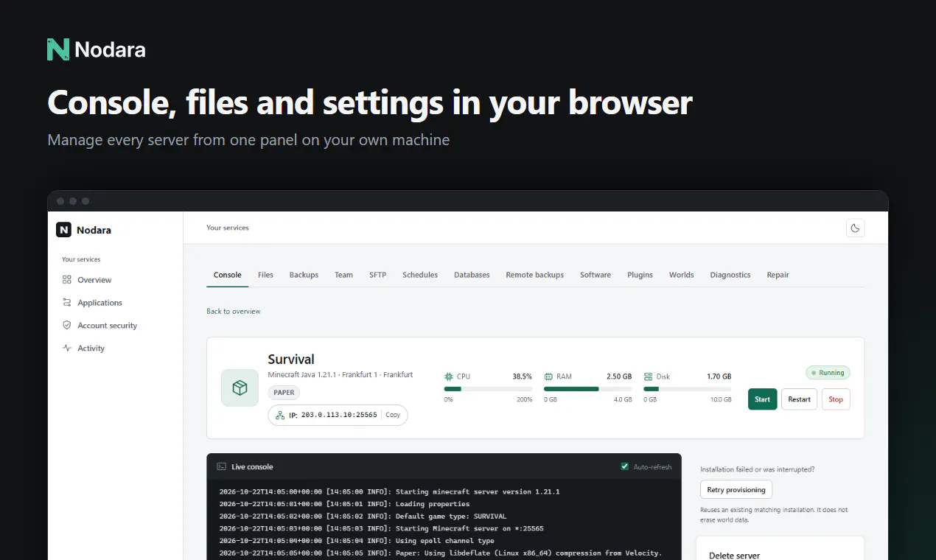This screenshot has height=560, width=936.
Task: Open the Schedules tab
Action: click(420, 275)
